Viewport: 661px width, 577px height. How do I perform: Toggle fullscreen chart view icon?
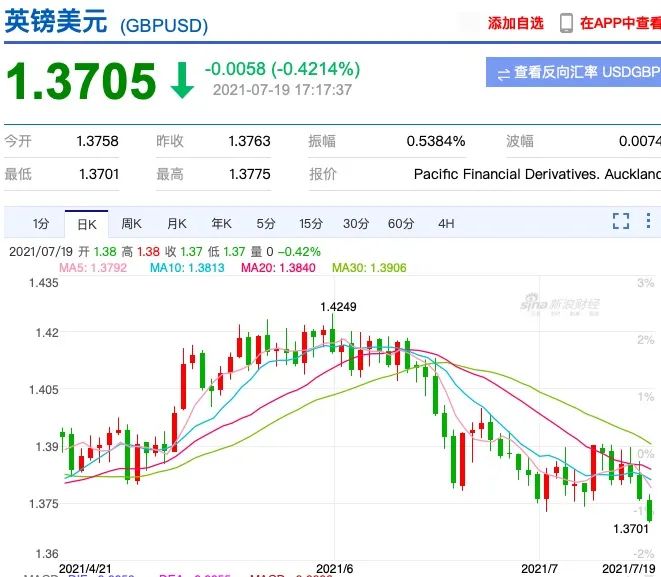621,222
